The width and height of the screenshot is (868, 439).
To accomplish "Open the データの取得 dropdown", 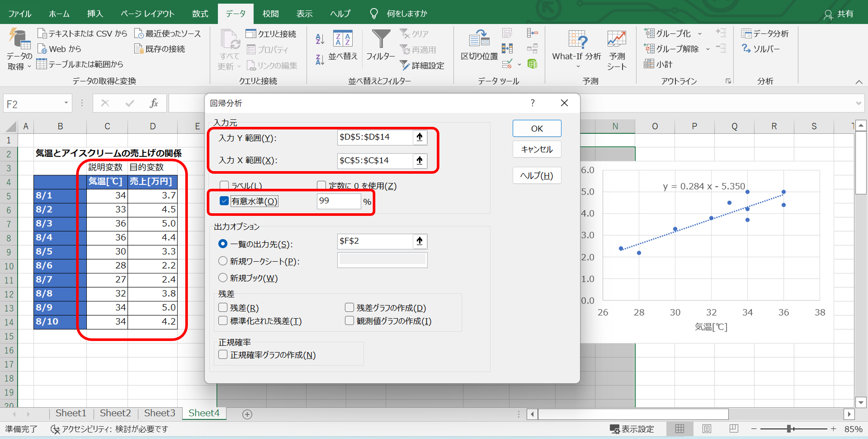I will point(19,51).
